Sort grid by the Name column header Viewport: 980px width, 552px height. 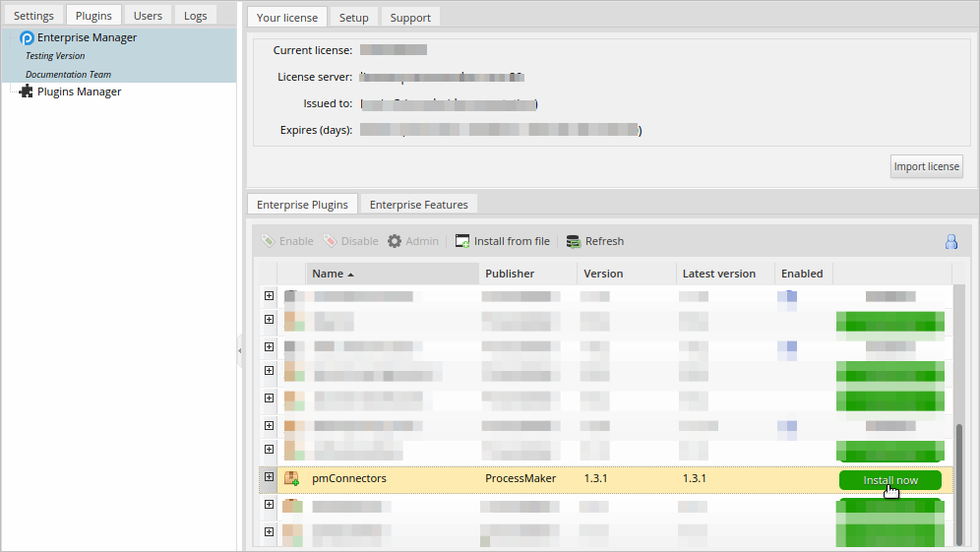pos(328,274)
